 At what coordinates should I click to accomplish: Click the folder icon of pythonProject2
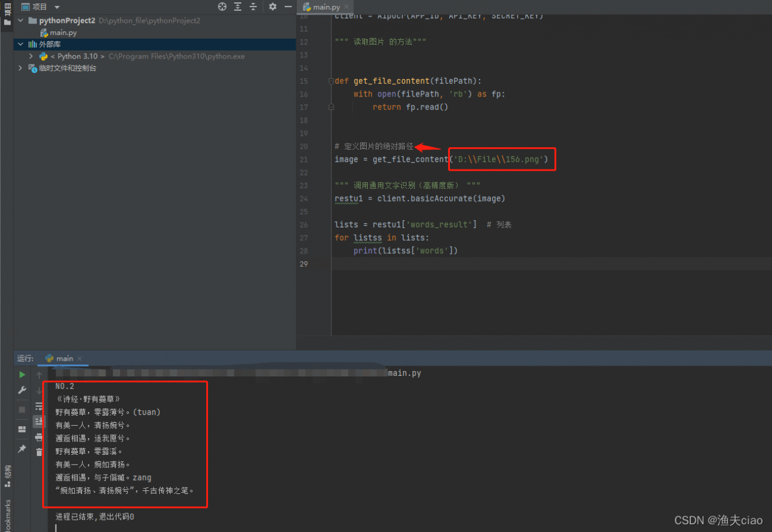[x=33, y=21]
